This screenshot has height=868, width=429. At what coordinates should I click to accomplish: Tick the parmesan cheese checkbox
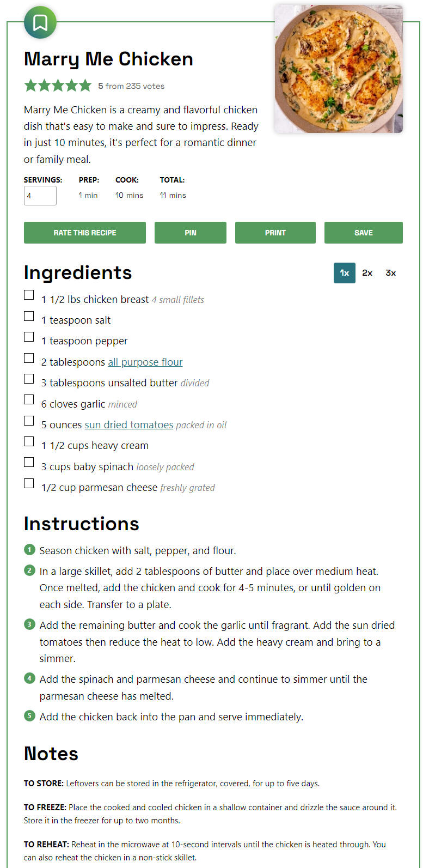click(29, 483)
